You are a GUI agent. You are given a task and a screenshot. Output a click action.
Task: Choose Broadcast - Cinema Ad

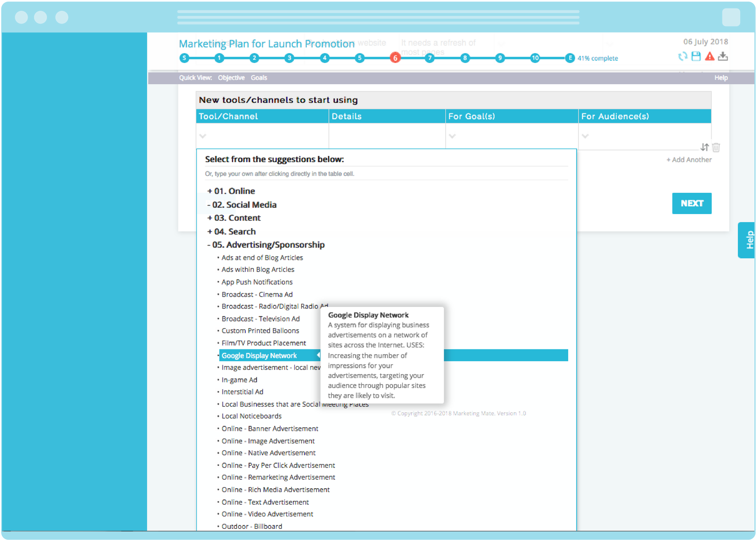tap(257, 294)
